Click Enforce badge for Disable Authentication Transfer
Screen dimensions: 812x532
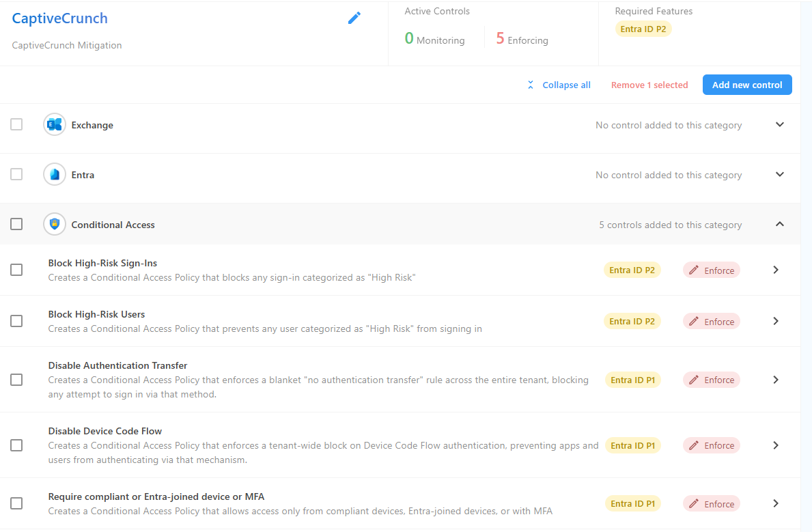click(712, 380)
